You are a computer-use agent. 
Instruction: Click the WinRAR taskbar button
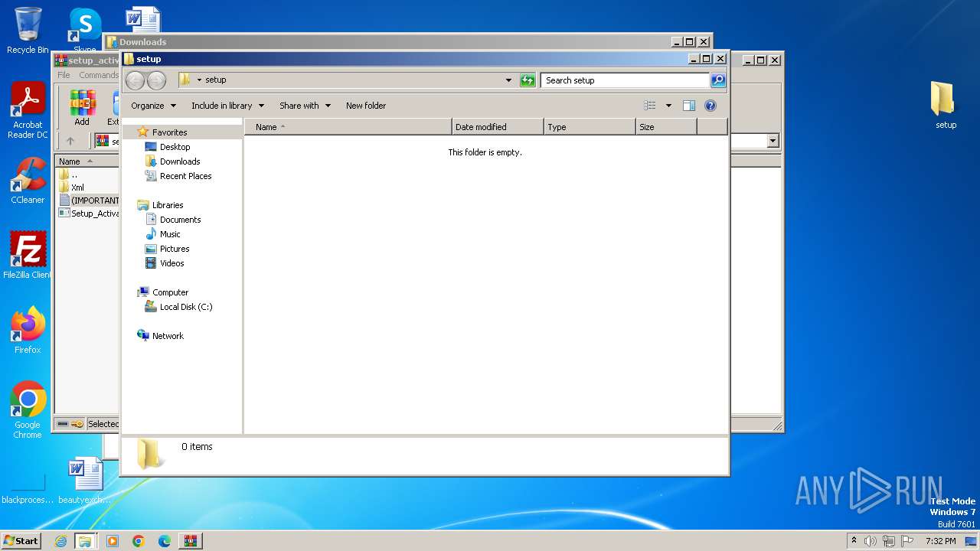point(190,541)
